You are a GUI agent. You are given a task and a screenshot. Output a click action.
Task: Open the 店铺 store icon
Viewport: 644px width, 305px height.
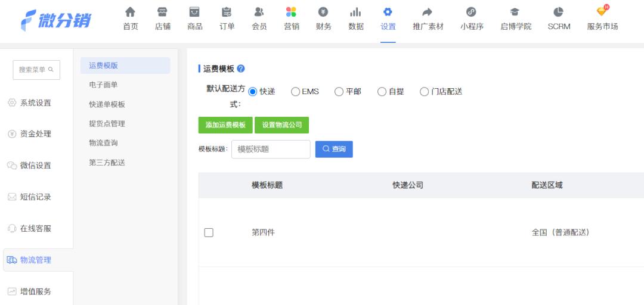pyautogui.click(x=162, y=12)
